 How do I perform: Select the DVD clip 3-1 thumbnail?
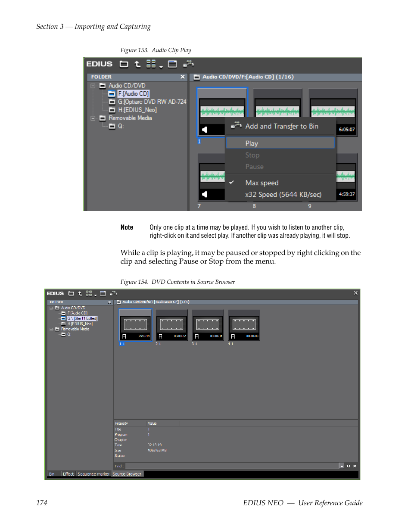[x=208, y=325]
